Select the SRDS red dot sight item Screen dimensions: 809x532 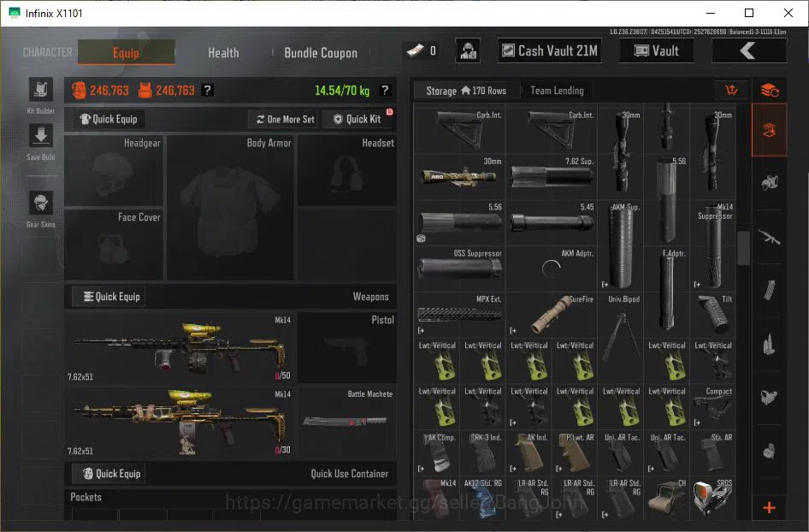(712, 499)
